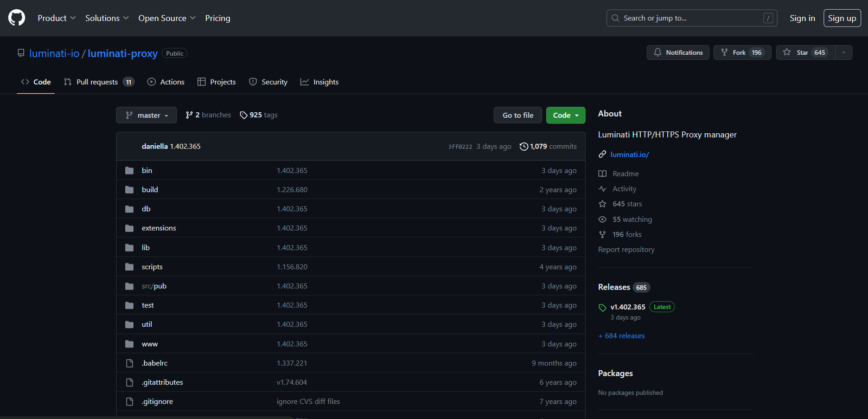Screen dimensions: 868x419
Task: Click the Notifications button
Action: click(678, 53)
